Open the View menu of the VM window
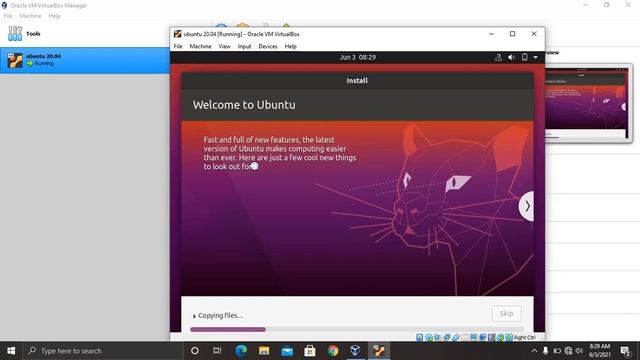This screenshot has width=640, height=360. tap(224, 47)
